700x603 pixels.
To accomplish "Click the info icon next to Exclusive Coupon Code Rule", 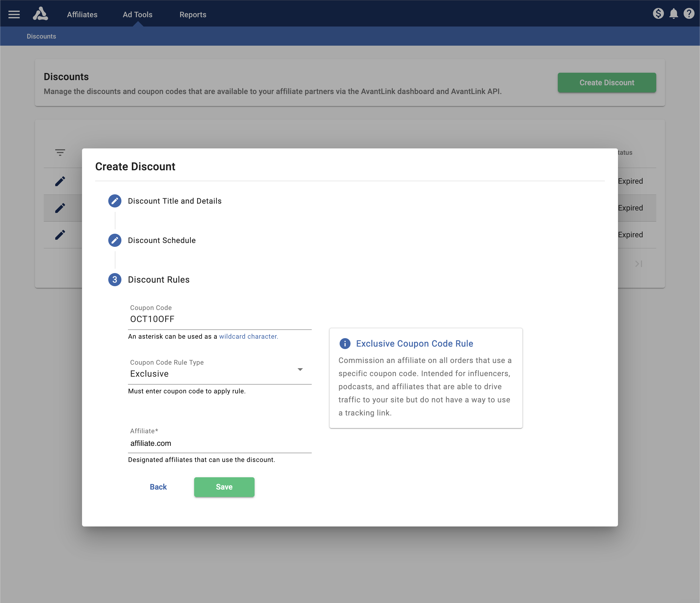I will pos(345,344).
